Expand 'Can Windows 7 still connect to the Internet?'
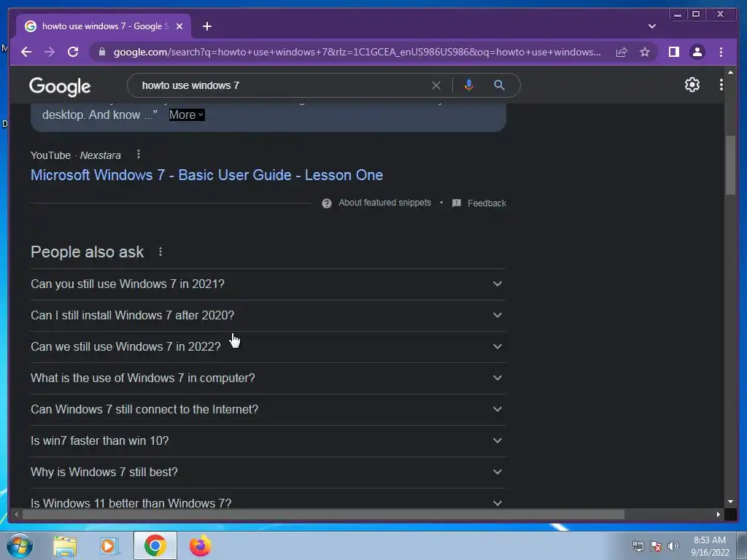The width and height of the screenshot is (747, 560). [268, 410]
